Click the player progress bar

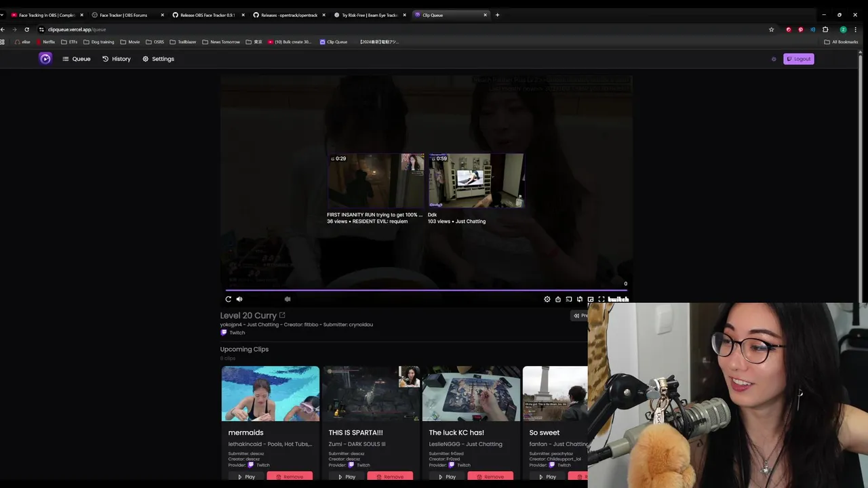click(x=427, y=290)
